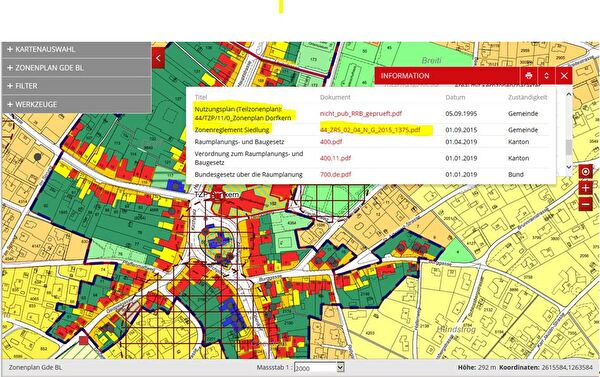
Task: Expand the WERKZEUGE panel
Action: click(x=77, y=104)
